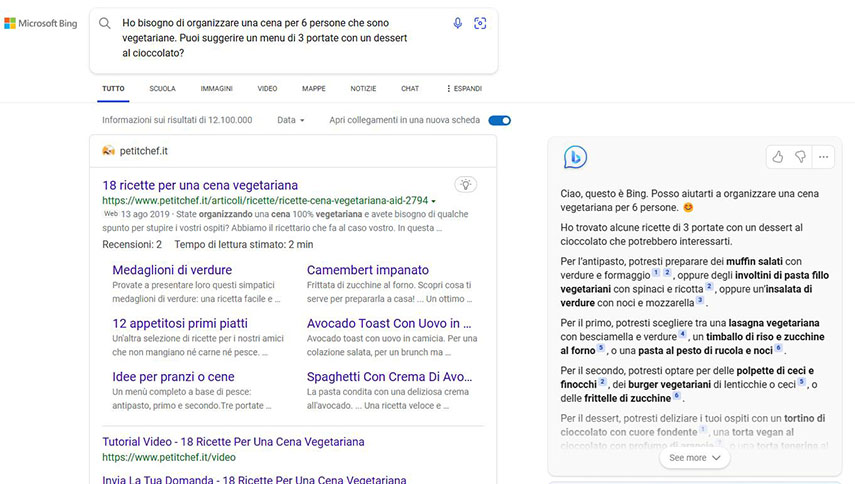This screenshot has height=484, width=855.
Task: Click citation 5 after 'lenticchie o ceci'
Action: point(802,382)
